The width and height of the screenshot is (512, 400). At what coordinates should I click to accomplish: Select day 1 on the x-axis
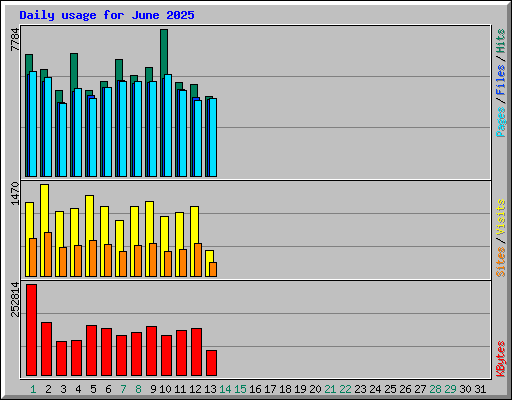[33, 389]
